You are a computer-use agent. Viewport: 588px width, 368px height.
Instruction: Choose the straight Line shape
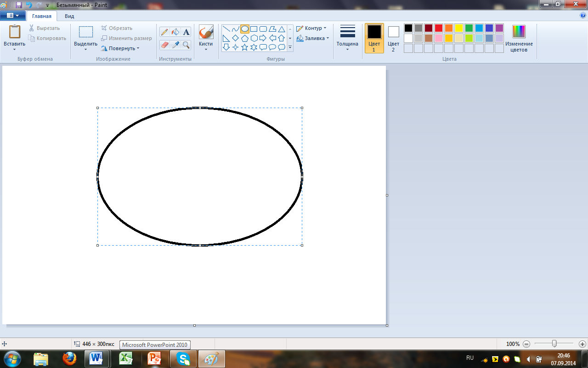coord(226,29)
